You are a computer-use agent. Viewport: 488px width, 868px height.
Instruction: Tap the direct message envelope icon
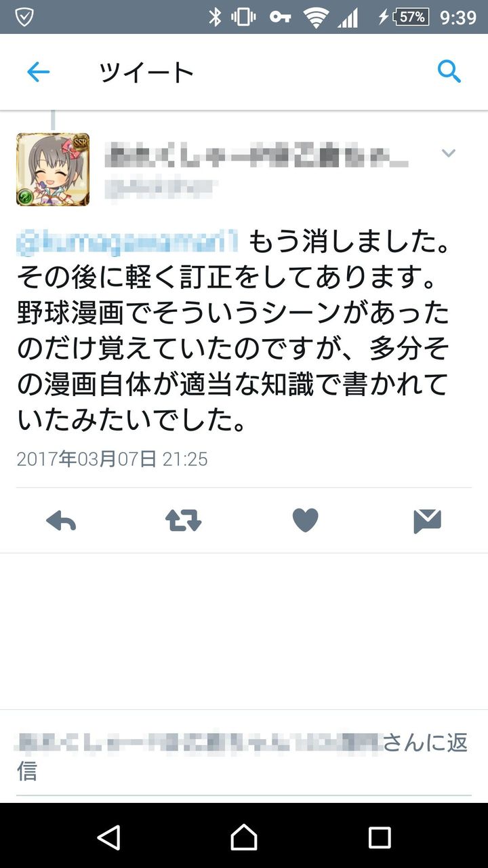[x=427, y=521]
